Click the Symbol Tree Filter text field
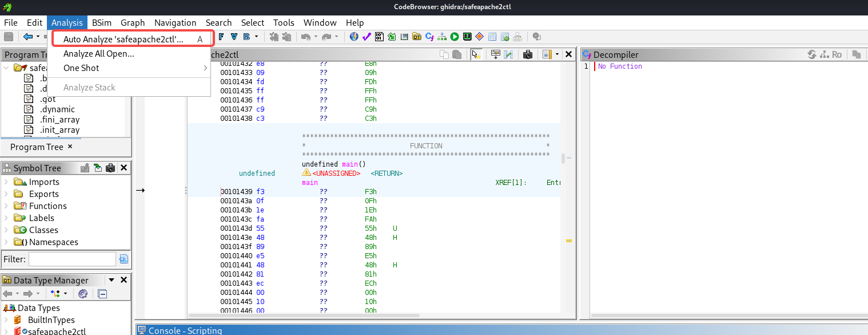 (x=72, y=259)
